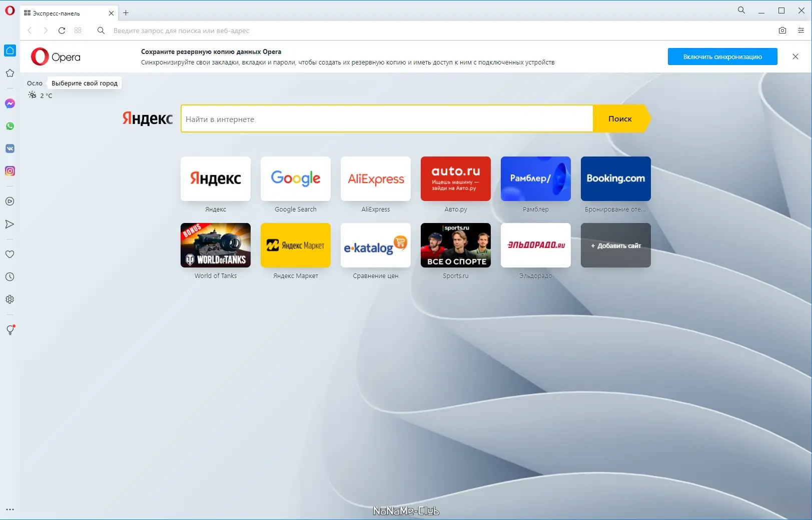Open the lightbulb tips icon in sidebar
This screenshot has height=520, width=812.
click(10, 330)
